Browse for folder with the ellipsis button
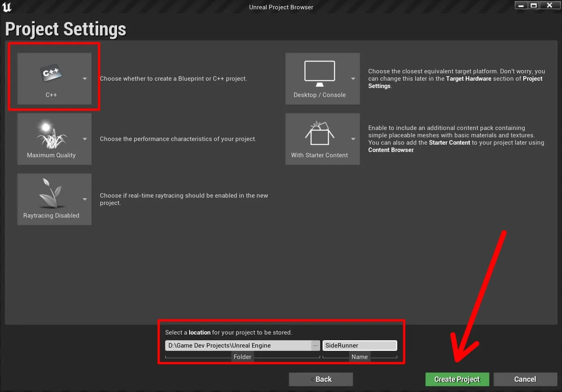562x392 pixels. [x=316, y=346]
